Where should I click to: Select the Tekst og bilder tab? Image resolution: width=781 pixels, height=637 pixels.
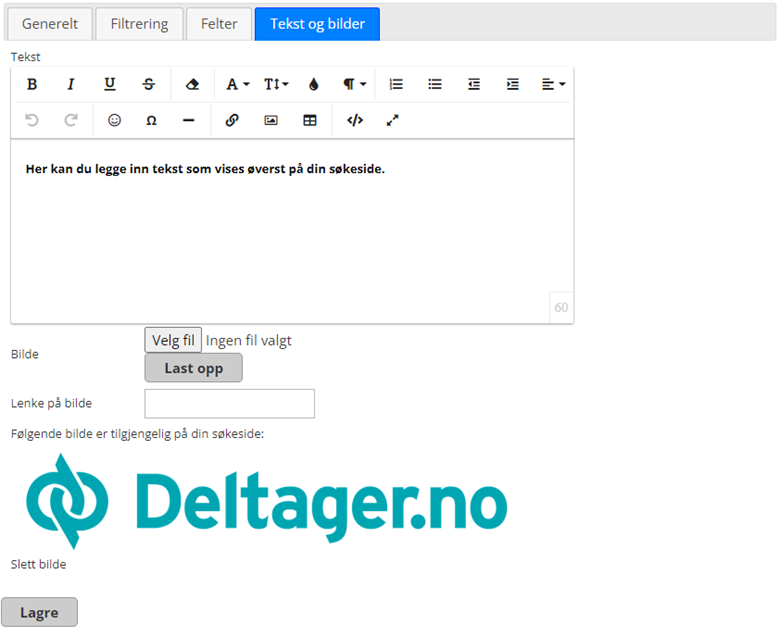(317, 24)
